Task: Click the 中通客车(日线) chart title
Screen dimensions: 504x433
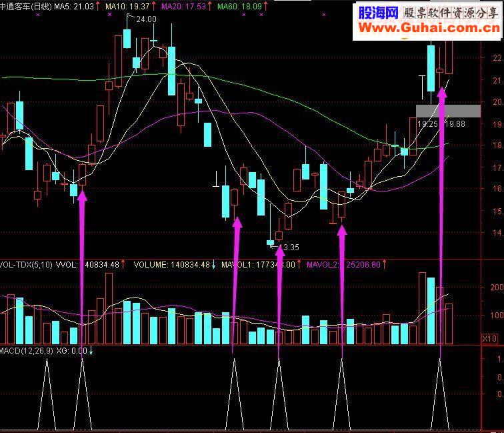Action: coord(26,6)
